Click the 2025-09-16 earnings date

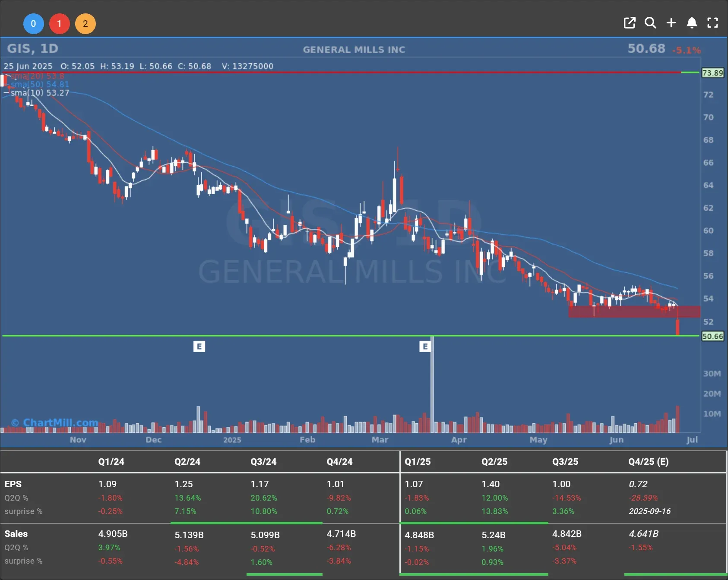point(649,511)
